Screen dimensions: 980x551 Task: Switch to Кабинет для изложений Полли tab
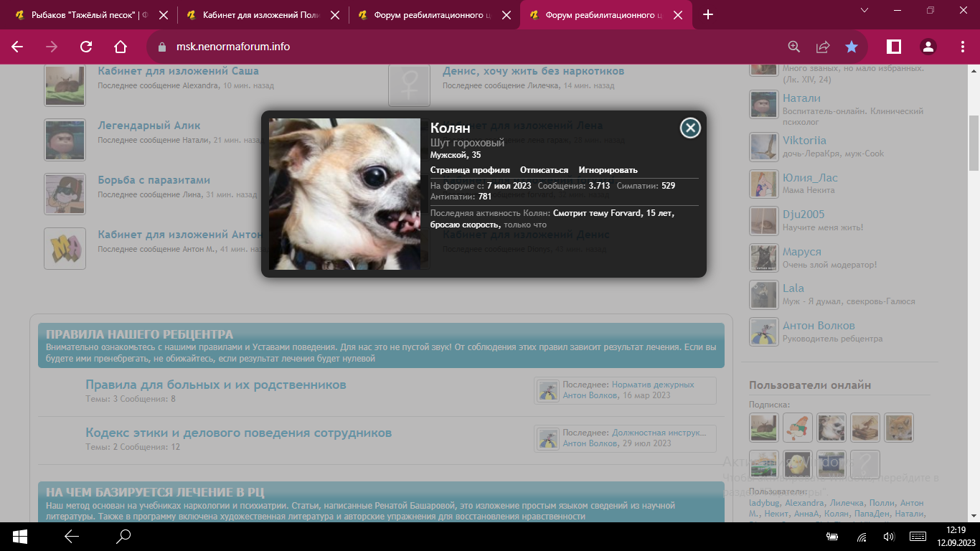(260, 14)
